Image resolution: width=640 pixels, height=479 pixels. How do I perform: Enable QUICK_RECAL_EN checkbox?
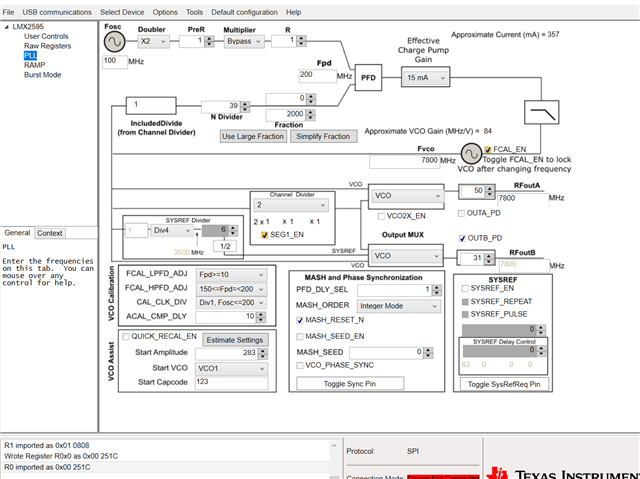pyautogui.click(x=126, y=337)
